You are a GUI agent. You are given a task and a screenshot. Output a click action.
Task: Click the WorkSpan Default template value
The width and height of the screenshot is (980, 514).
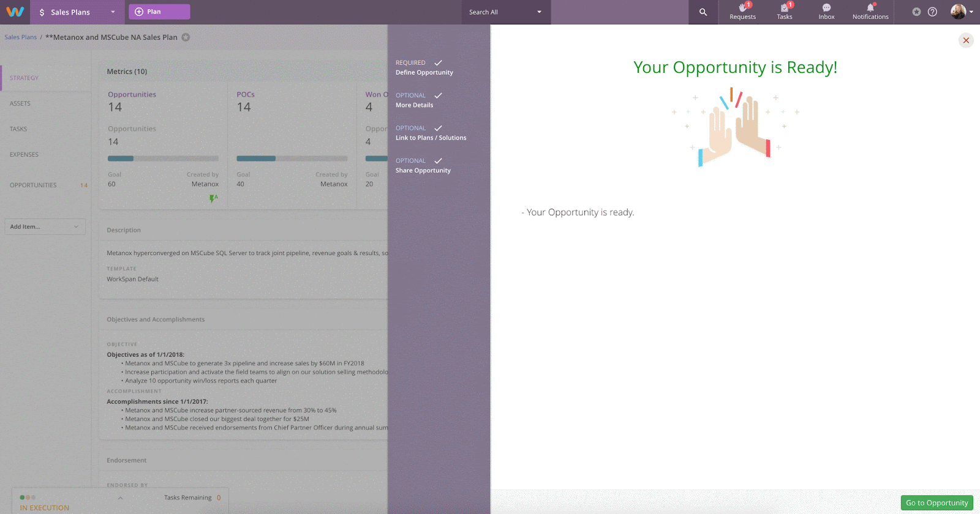pos(132,279)
